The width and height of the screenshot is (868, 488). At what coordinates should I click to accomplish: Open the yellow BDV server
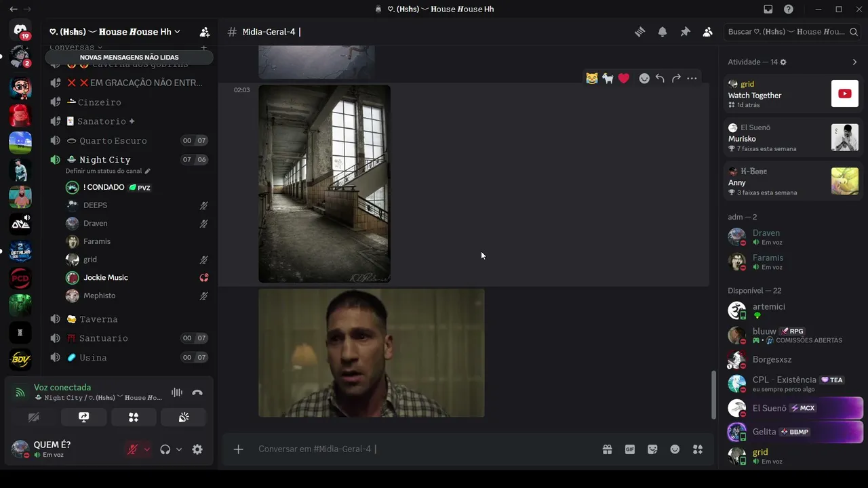tap(20, 359)
